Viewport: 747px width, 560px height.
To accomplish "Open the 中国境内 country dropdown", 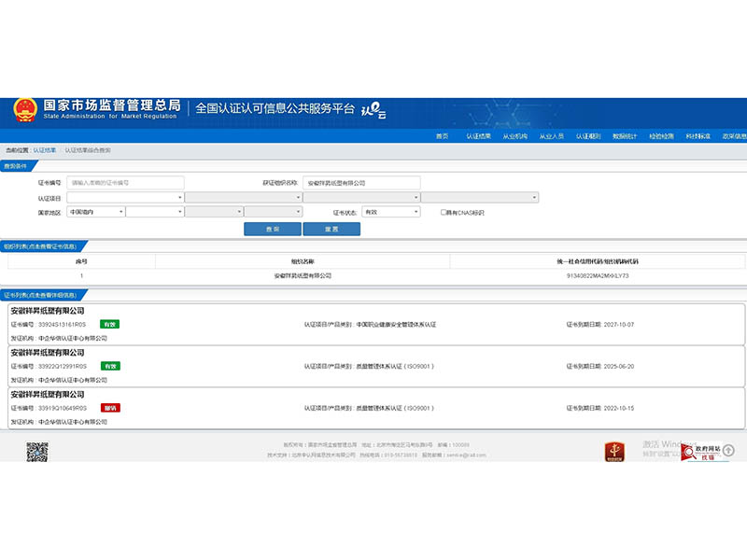I will [x=96, y=212].
